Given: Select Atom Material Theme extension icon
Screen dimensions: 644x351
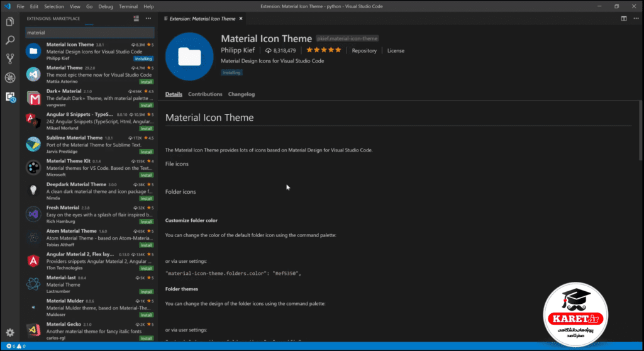Looking at the screenshot, I should pos(33,238).
